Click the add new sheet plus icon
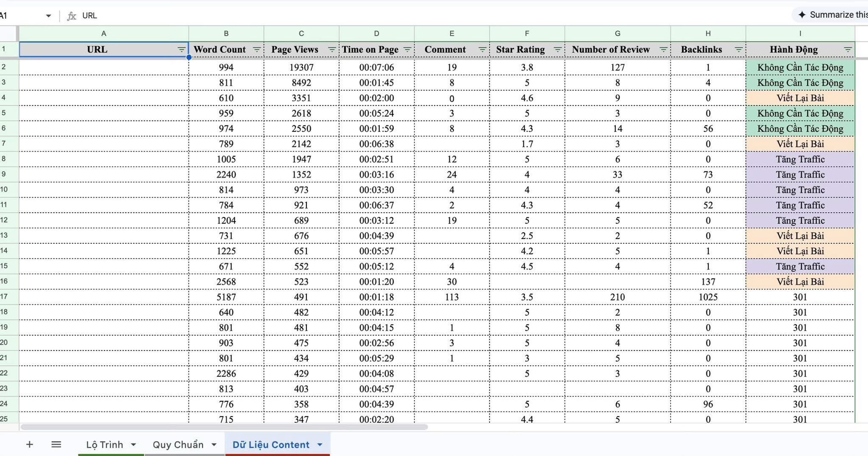The height and width of the screenshot is (456, 868). tap(30, 444)
